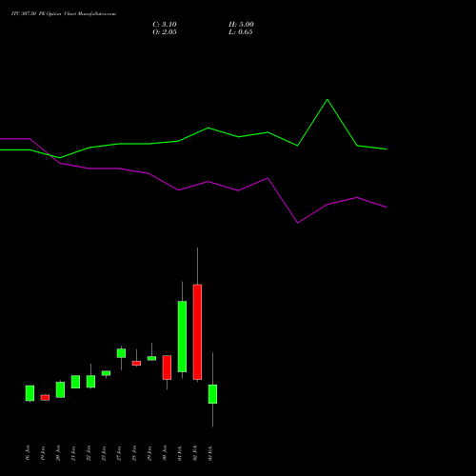Click the high value H: 5.00
Viewport: 476px width, 476px height.
coord(241,25)
